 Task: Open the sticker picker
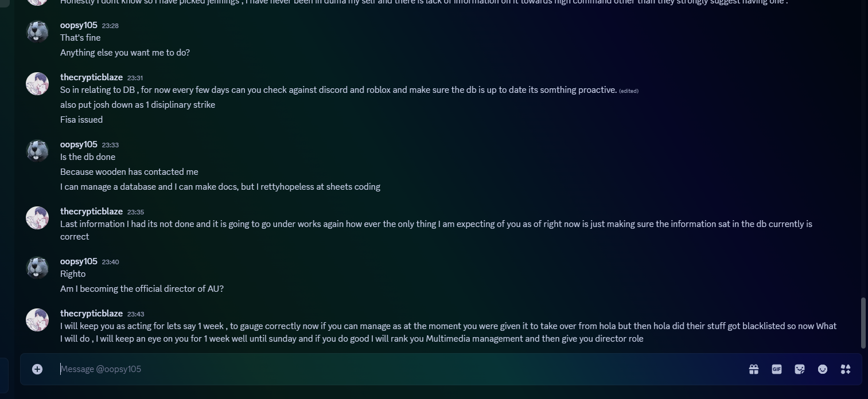(800, 369)
